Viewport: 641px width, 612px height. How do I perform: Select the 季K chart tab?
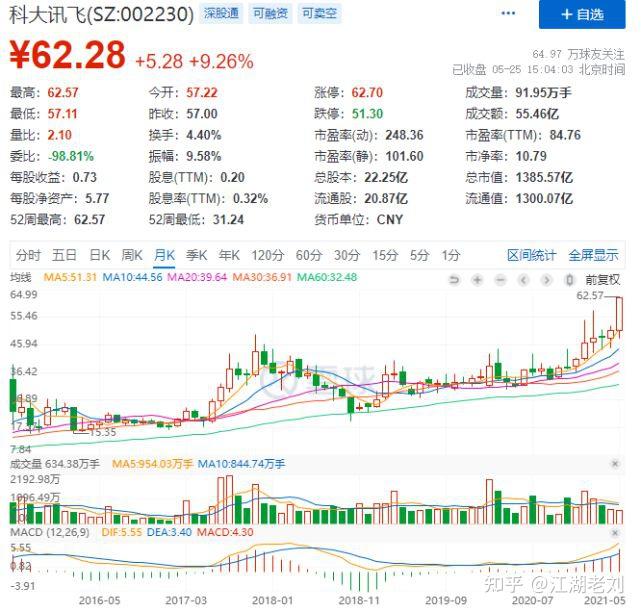tap(196, 256)
